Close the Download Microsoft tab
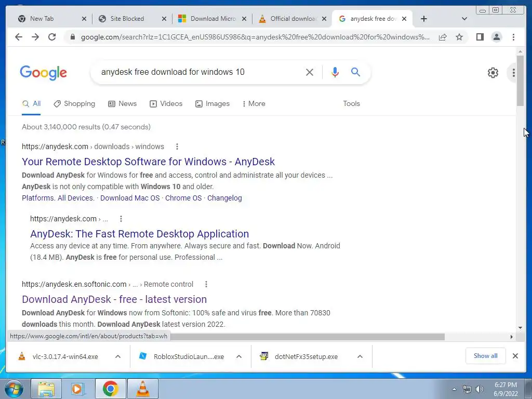 [x=244, y=19]
